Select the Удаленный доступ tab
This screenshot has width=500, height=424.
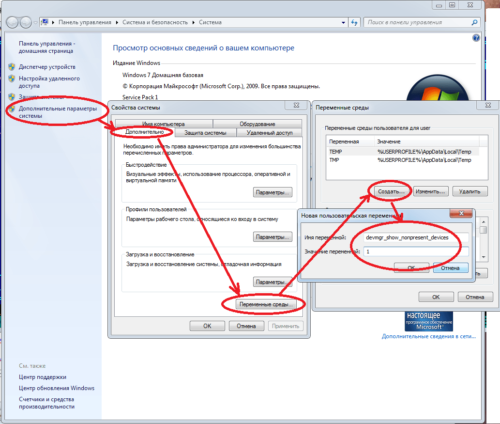269,133
